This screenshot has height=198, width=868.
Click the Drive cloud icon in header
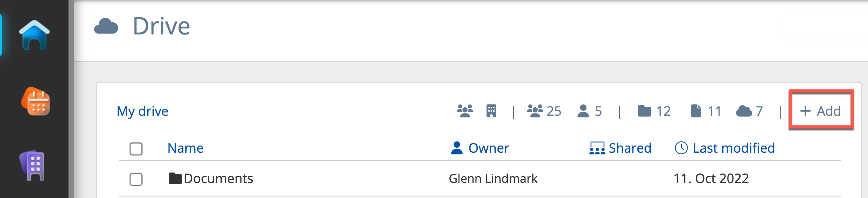[106, 26]
